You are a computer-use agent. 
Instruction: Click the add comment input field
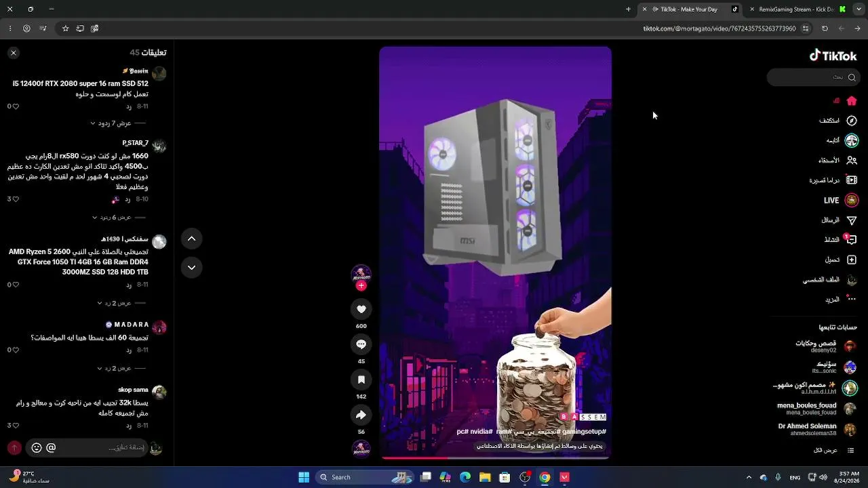point(87,447)
